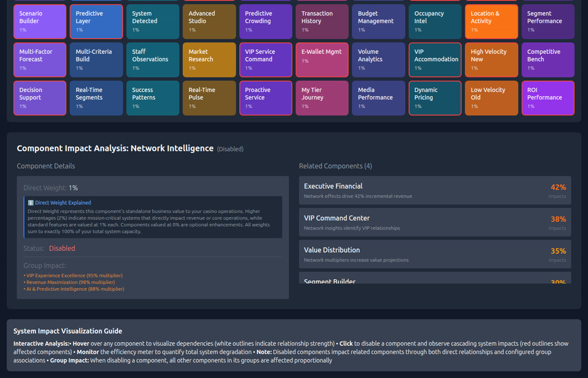The height and width of the screenshot is (378, 588).
Task: Select the Transaction History tile
Action: [322, 22]
